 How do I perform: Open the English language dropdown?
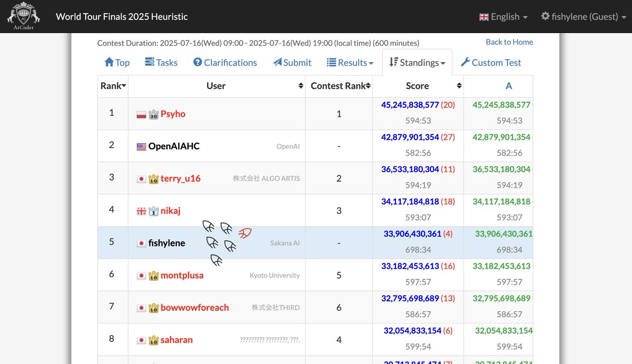(503, 16)
